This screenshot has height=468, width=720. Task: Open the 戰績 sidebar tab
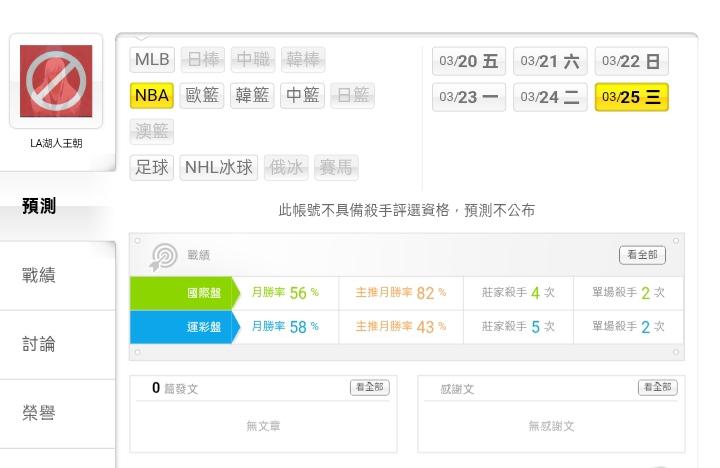click(x=39, y=275)
